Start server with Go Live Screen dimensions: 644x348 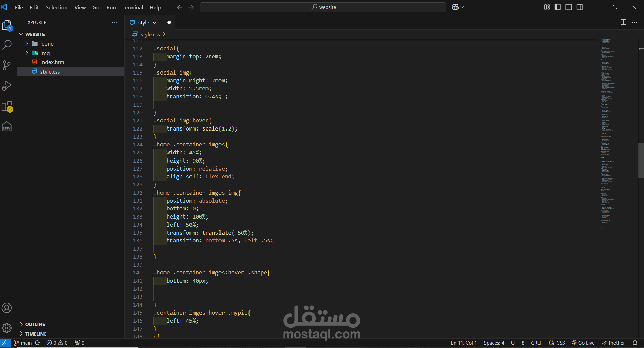(583, 343)
